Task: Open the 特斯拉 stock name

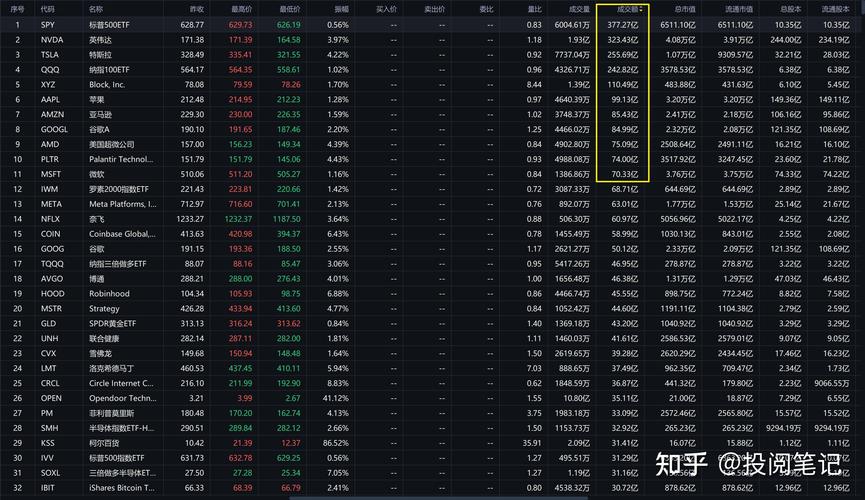Action: click(100, 55)
